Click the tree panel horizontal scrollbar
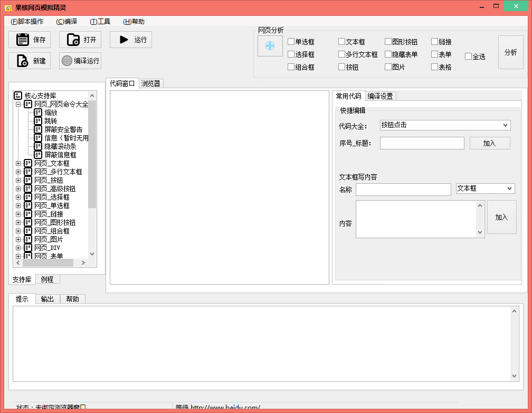Image resolution: width=532 pixels, height=413 pixels. pos(51,262)
